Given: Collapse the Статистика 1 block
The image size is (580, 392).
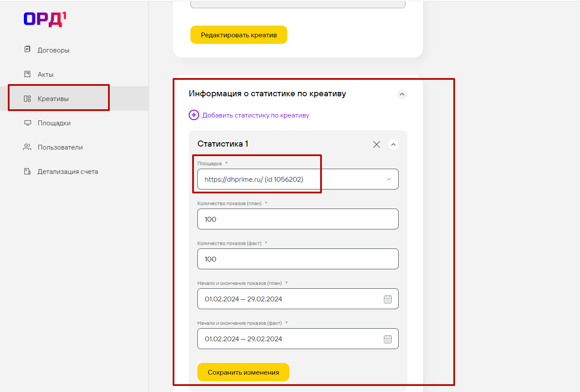Looking at the screenshot, I should (393, 144).
